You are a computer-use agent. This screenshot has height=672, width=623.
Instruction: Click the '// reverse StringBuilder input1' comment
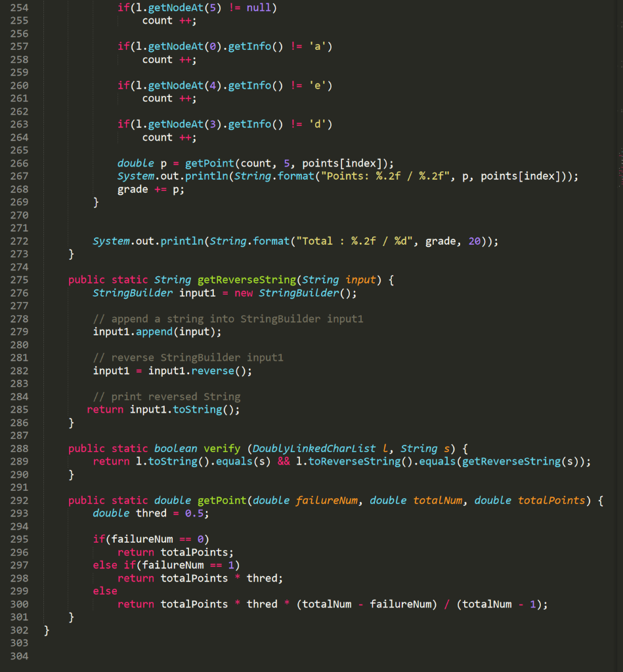(188, 358)
